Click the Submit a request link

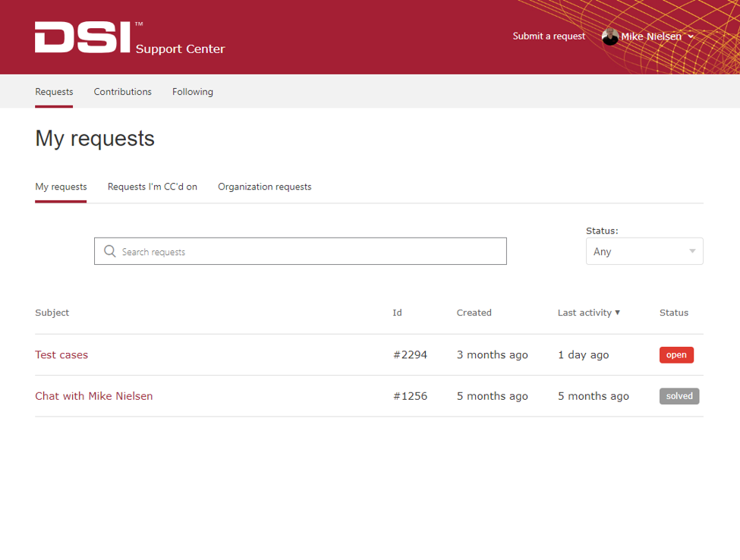pyautogui.click(x=549, y=36)
